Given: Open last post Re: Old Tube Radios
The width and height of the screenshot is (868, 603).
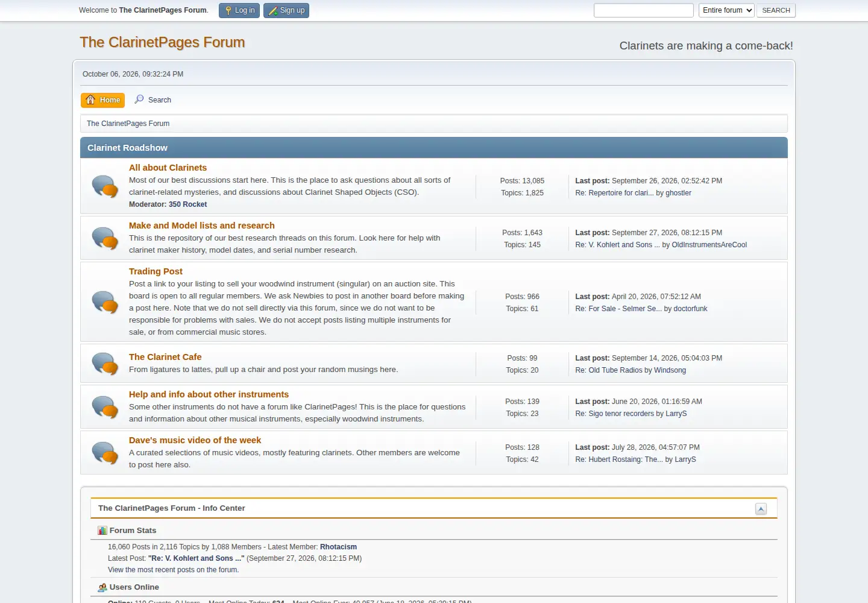Looking at the screenshot, I should 609,370.
